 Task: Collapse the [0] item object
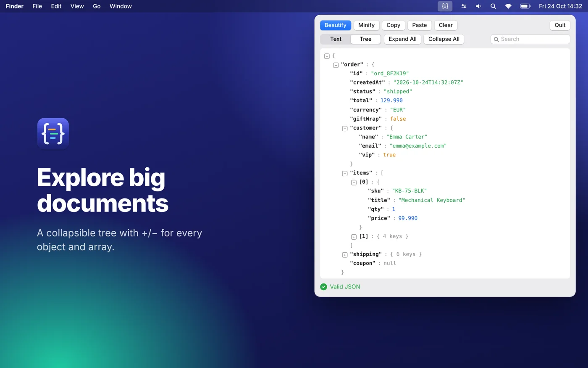pos(354,183)
